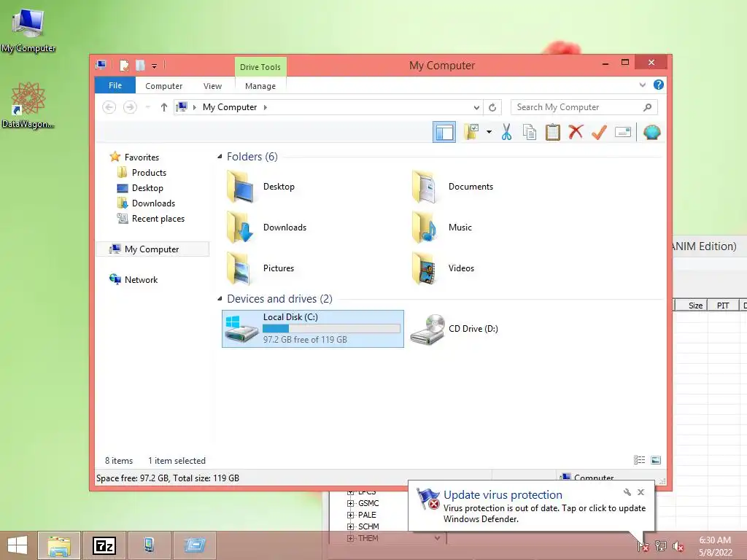Click the Rename card icon in toolbar
Image resolution: width=747 pixels, height=560 pixels.
pyautogui.click(x=623, y=132)
